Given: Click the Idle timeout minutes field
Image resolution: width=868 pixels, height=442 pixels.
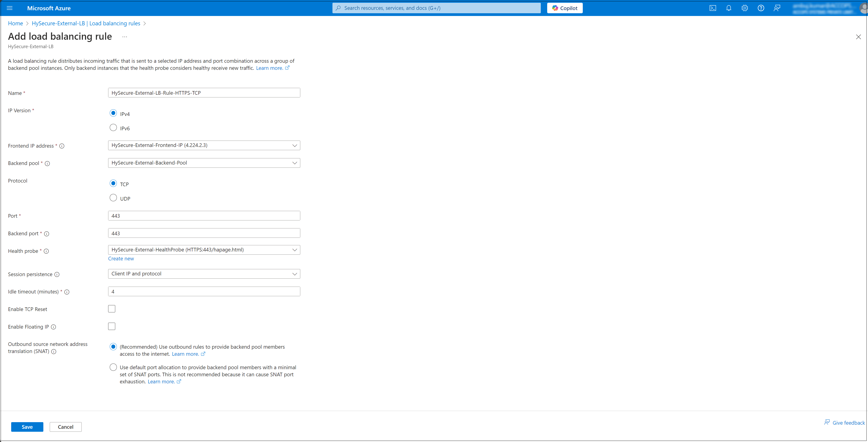Looking at the screenshot, I should (204, 291).
